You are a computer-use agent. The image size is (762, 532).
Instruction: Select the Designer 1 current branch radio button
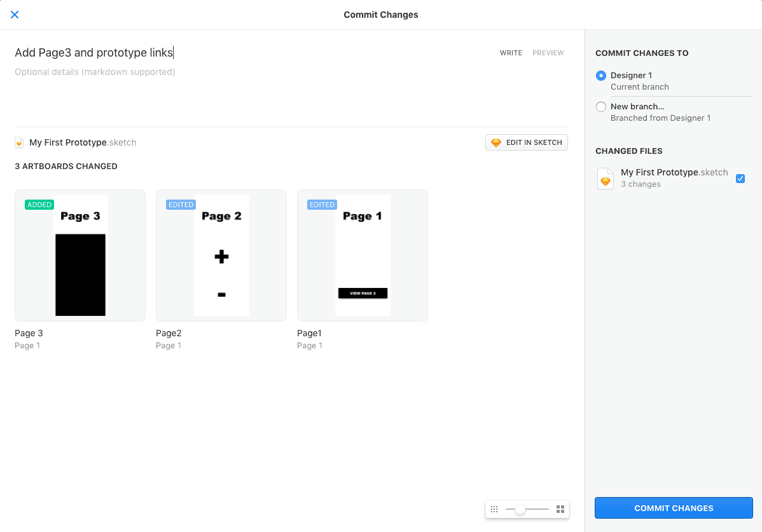(x=601, y=75)
